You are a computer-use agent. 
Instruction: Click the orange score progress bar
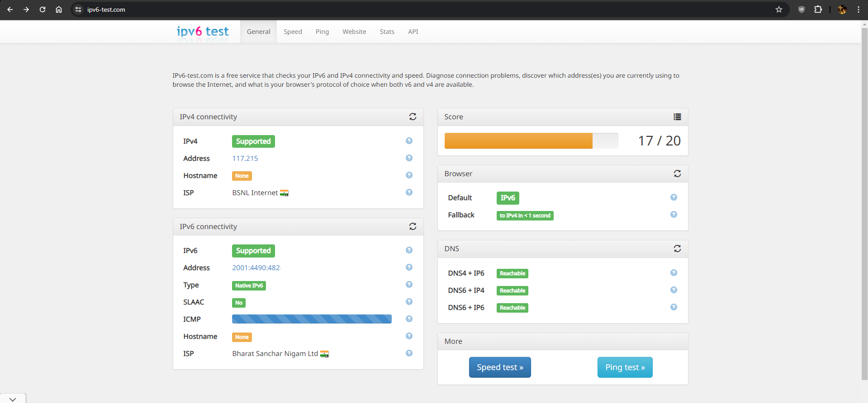(518, 141)
